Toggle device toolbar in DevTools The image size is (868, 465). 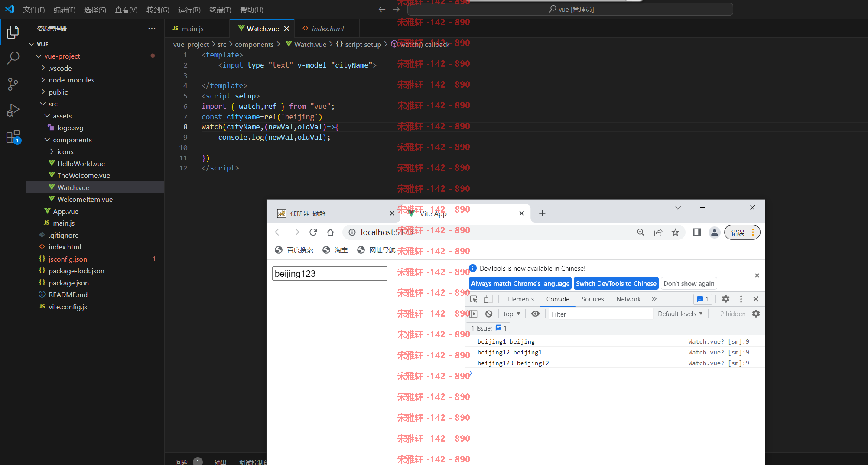pos(488,299)
